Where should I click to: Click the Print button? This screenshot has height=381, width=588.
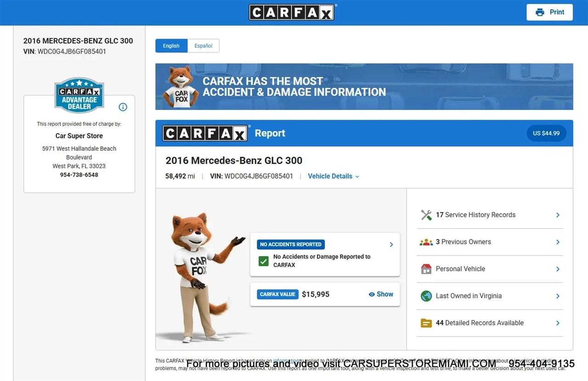point(549,12)
